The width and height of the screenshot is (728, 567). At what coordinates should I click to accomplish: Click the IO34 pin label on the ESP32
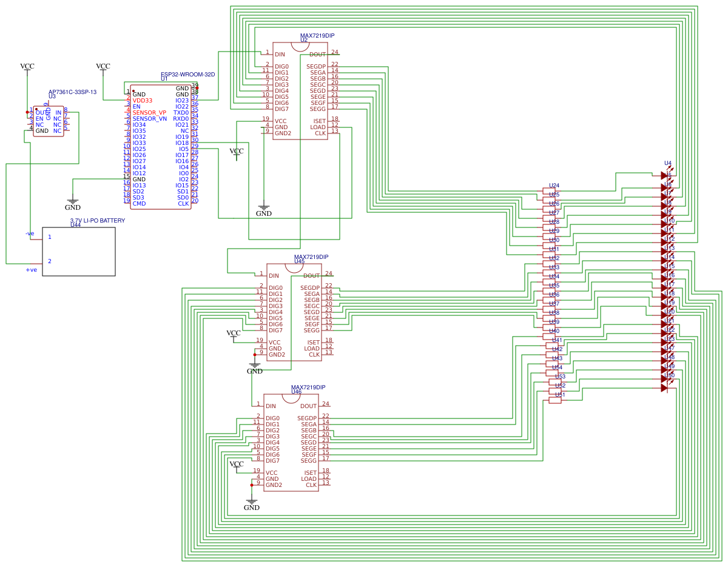tap(139, 125)
